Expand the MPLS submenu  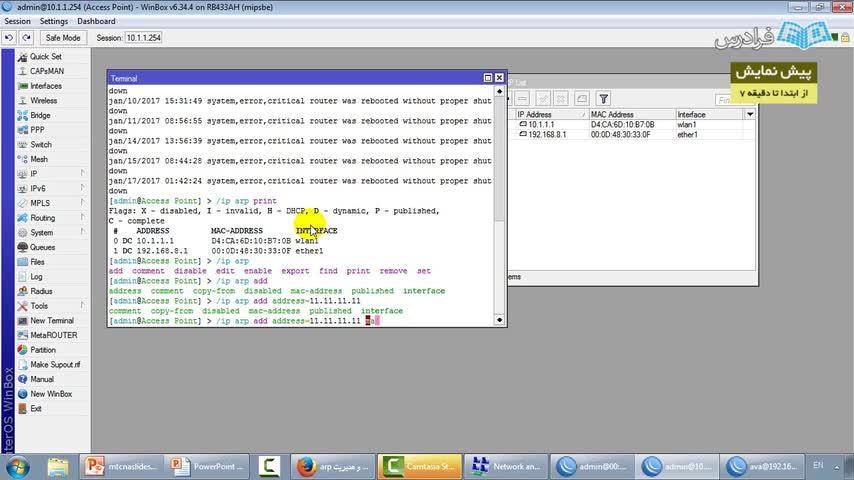tap(40, 203)
